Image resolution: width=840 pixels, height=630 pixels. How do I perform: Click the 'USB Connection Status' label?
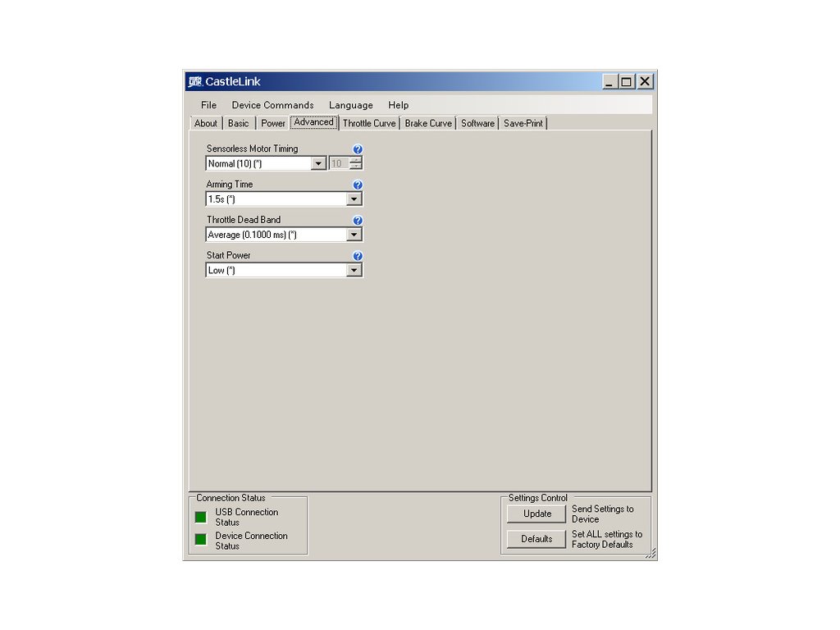(x=246, y=517)
